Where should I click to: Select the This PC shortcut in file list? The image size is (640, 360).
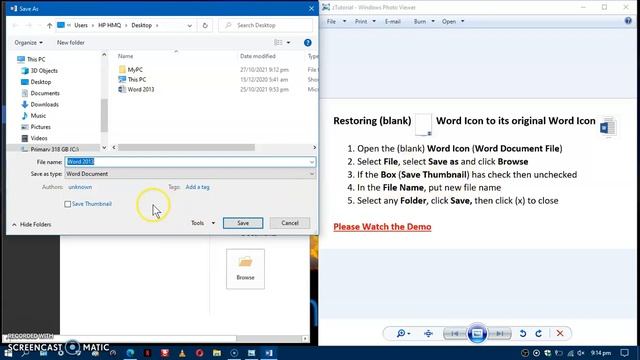pos(136,80)
